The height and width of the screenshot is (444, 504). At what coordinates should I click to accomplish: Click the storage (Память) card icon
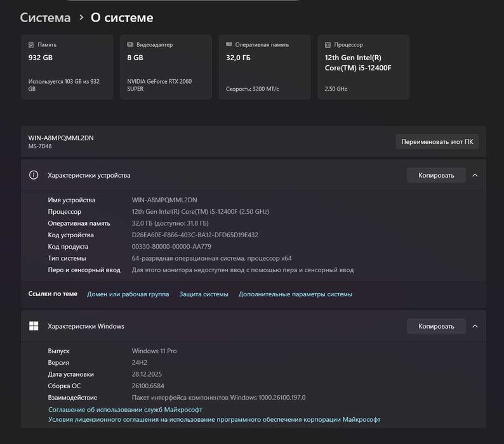tap(31, 45)
